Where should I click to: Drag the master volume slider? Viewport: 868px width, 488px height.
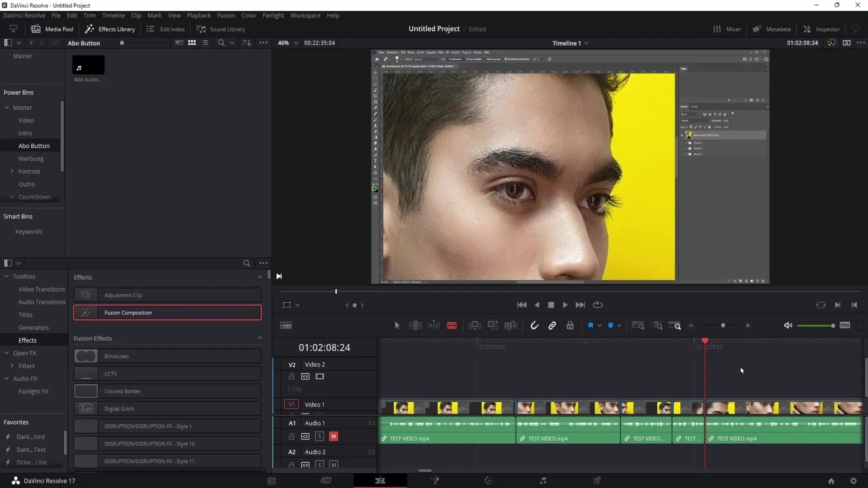coord(833,325)
